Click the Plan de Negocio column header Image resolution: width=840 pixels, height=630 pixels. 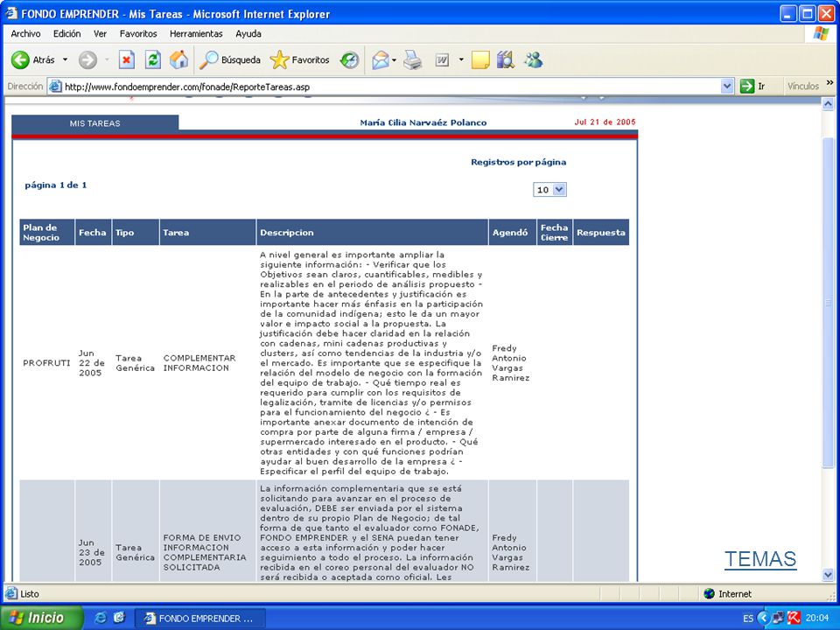47,233
